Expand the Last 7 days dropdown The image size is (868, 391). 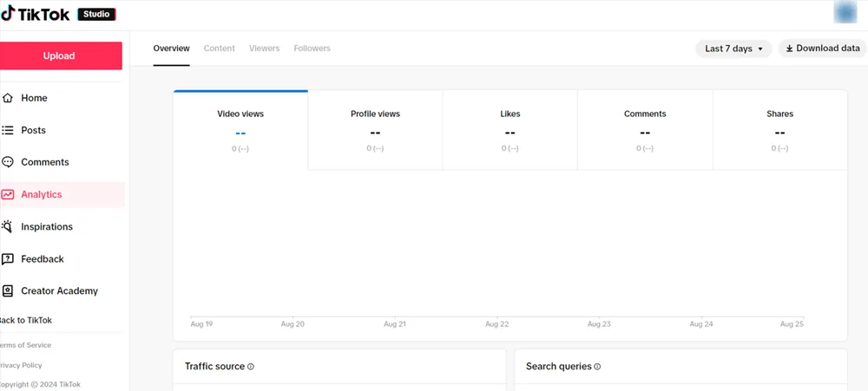[733, 49]
